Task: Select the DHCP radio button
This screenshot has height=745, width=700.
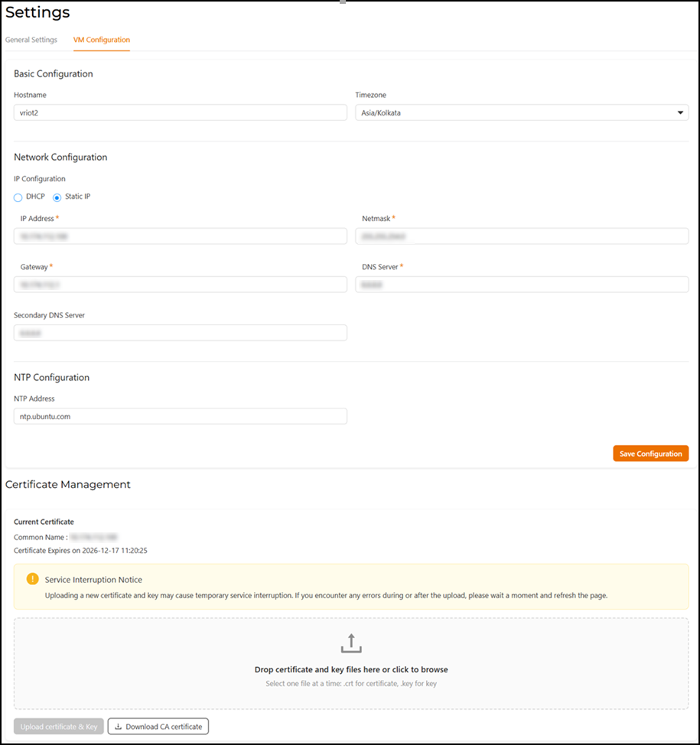Action: (x=18, y=197)
